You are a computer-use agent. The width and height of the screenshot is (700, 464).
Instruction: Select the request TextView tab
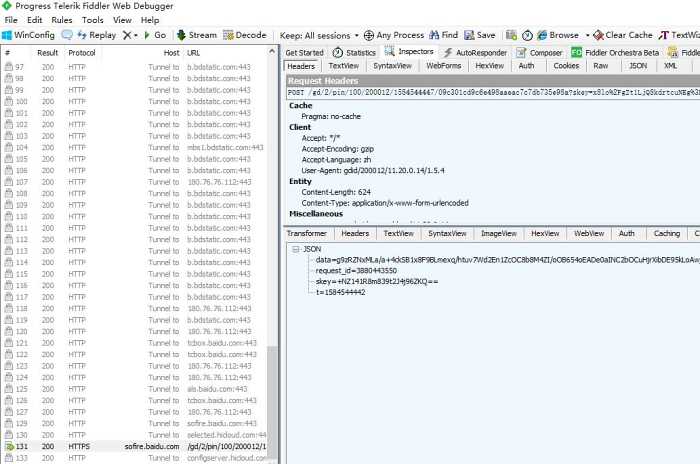click(344, 66)
